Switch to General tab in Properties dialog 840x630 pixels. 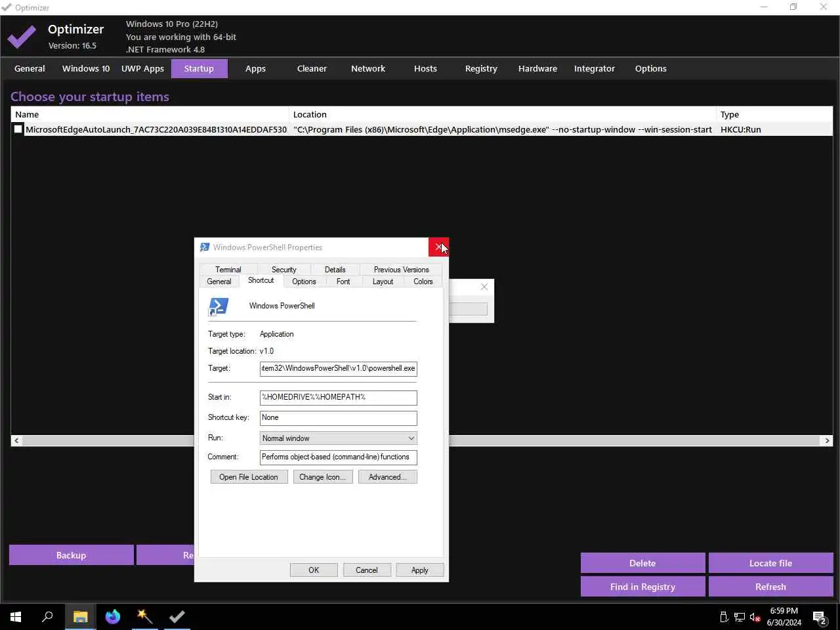tap(219, 282)
